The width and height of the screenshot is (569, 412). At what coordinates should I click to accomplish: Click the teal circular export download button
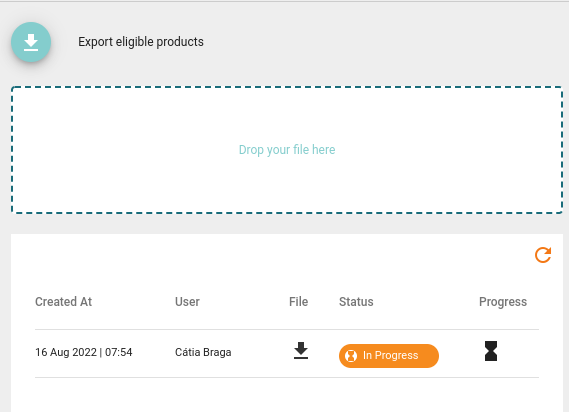31,42
